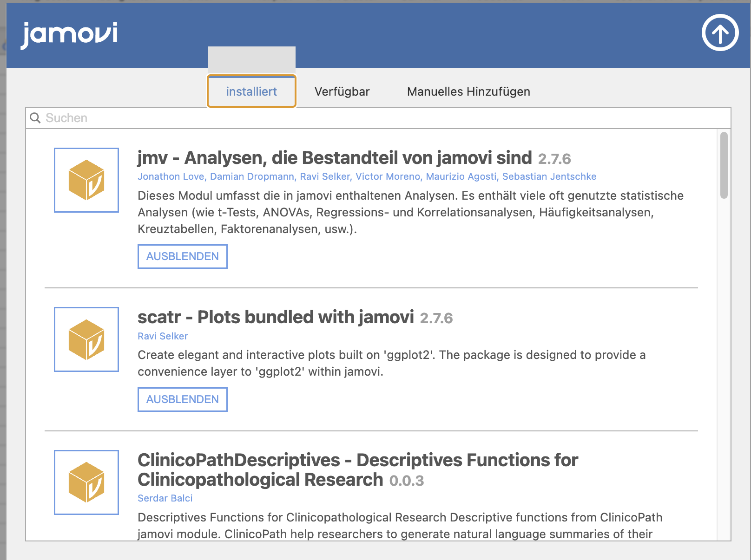The width and height of the screenshot is (751, 560).
Task: Click the Serdar Balci author link
Action: click(165, 498)
